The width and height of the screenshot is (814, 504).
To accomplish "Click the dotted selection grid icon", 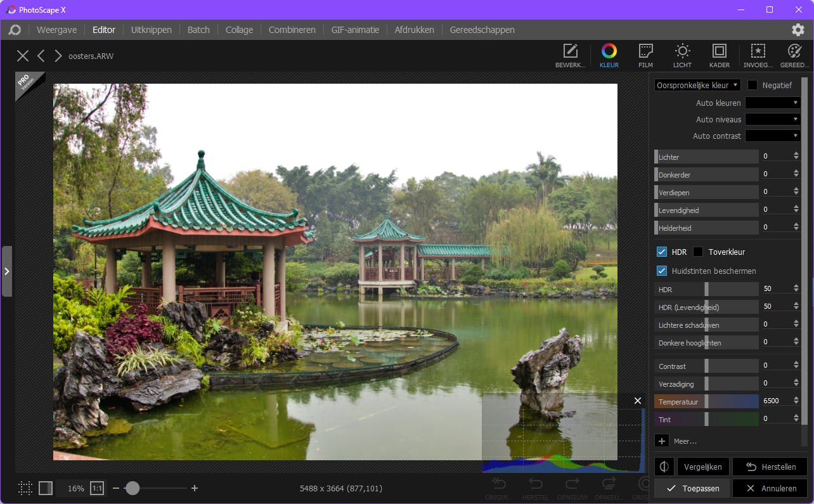I will (x=25, y=488).
